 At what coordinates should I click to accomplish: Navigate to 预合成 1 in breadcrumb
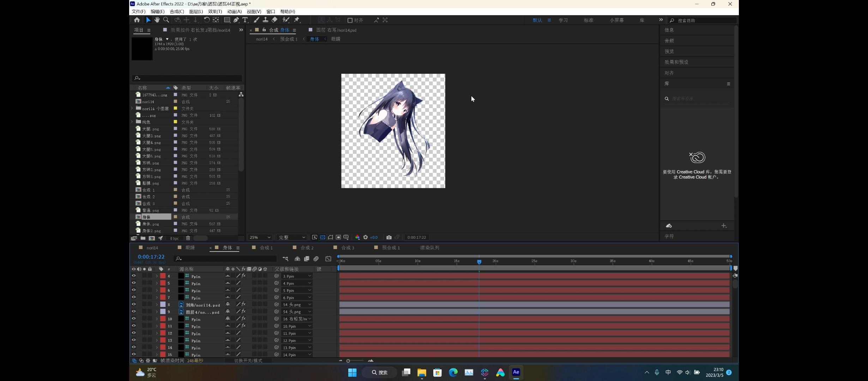[289, 39]
